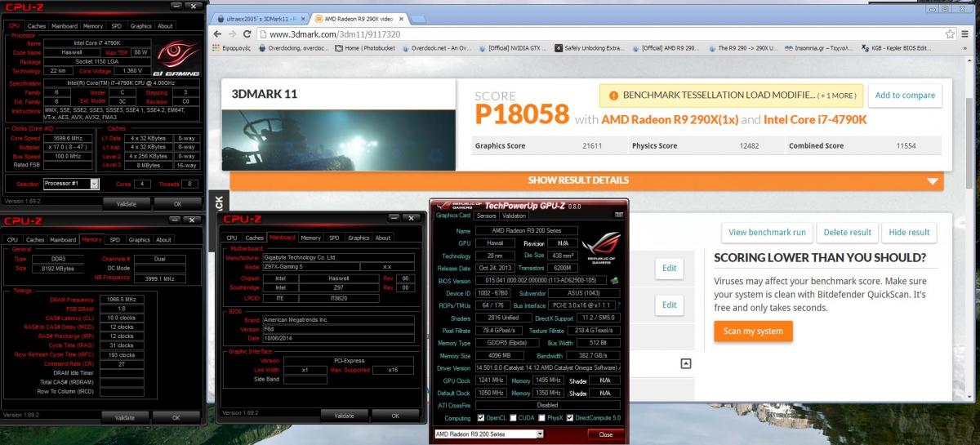Screen dimensions: 980x445
Task: Open About tab in the CPU-Z processor window
Action: pyautogui.click(x=166, y=26)
